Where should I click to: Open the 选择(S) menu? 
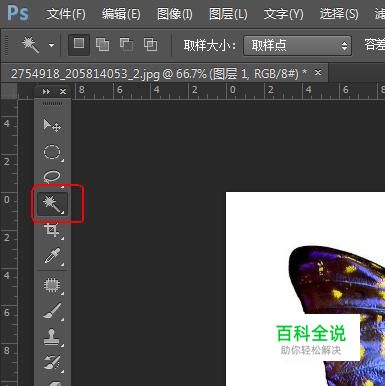(339, 14)
